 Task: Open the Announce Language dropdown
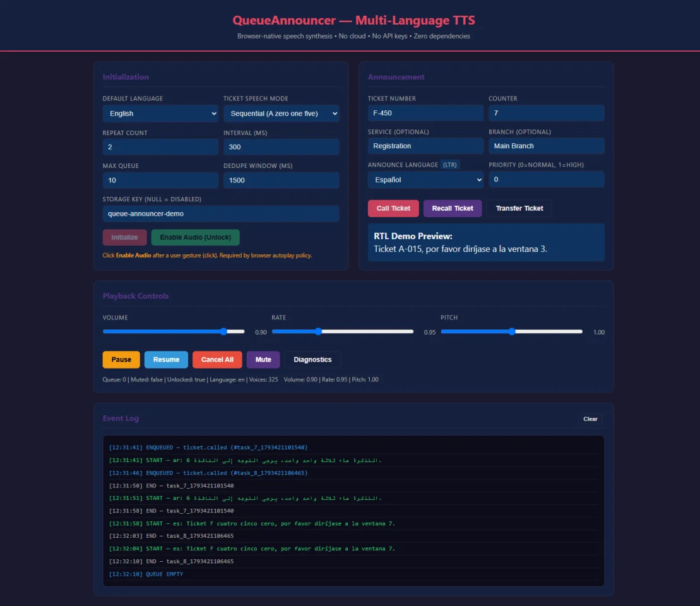click(425, 179)
